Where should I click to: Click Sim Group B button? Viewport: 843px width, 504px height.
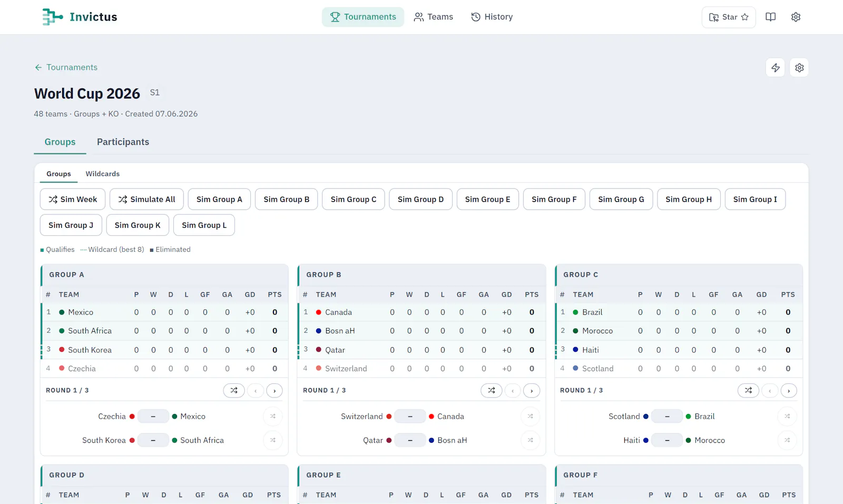tap(287, 200)
